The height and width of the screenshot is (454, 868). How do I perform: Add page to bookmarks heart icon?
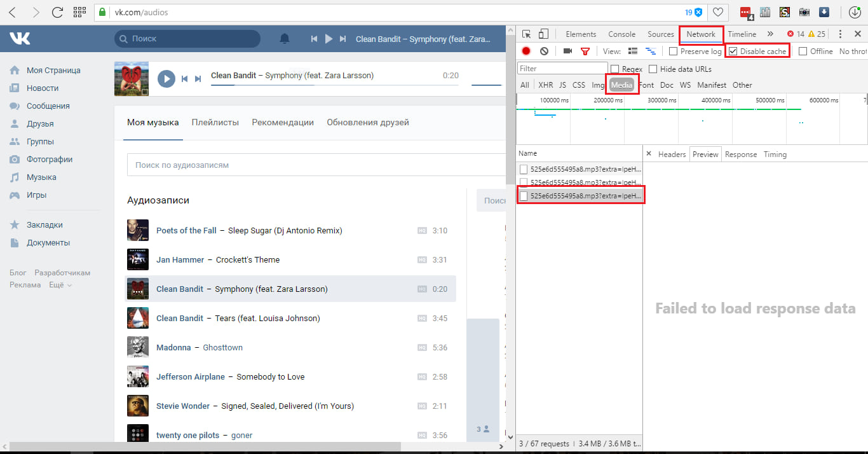click(x=718, y=12)
